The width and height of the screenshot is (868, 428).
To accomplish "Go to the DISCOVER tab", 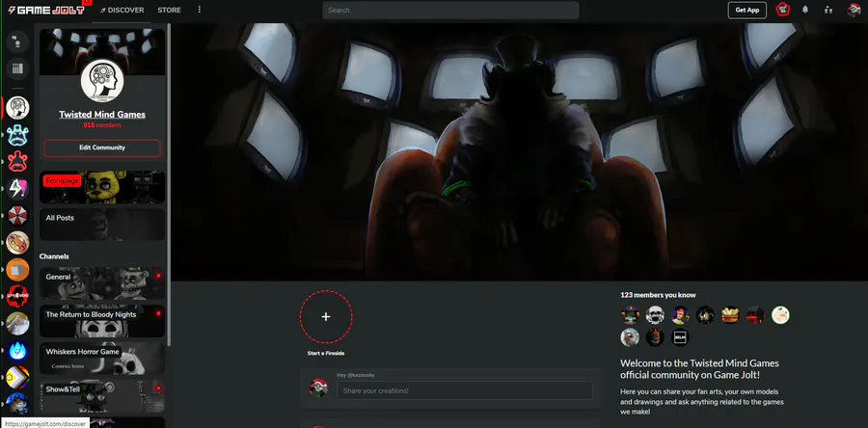I will (122, 10).
